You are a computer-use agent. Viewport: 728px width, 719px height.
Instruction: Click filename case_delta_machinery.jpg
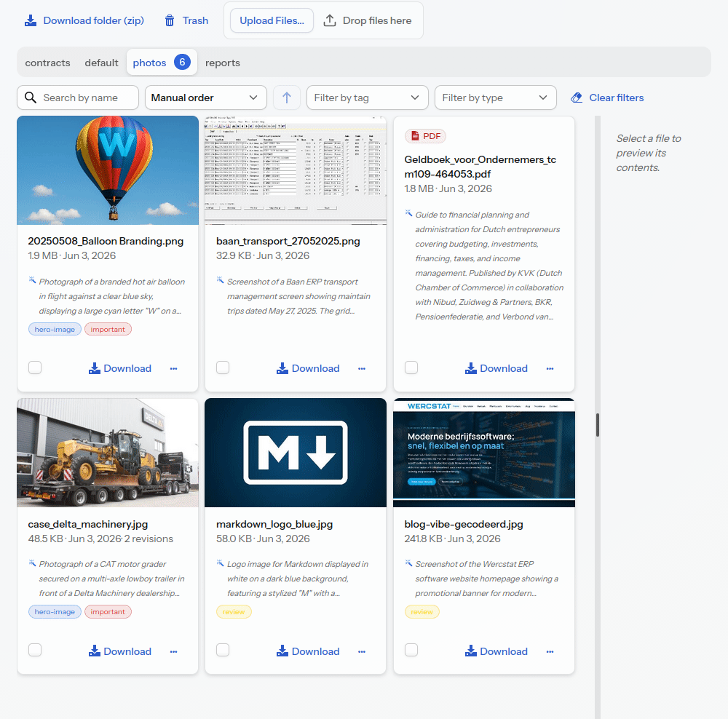(x=88, y=524)
